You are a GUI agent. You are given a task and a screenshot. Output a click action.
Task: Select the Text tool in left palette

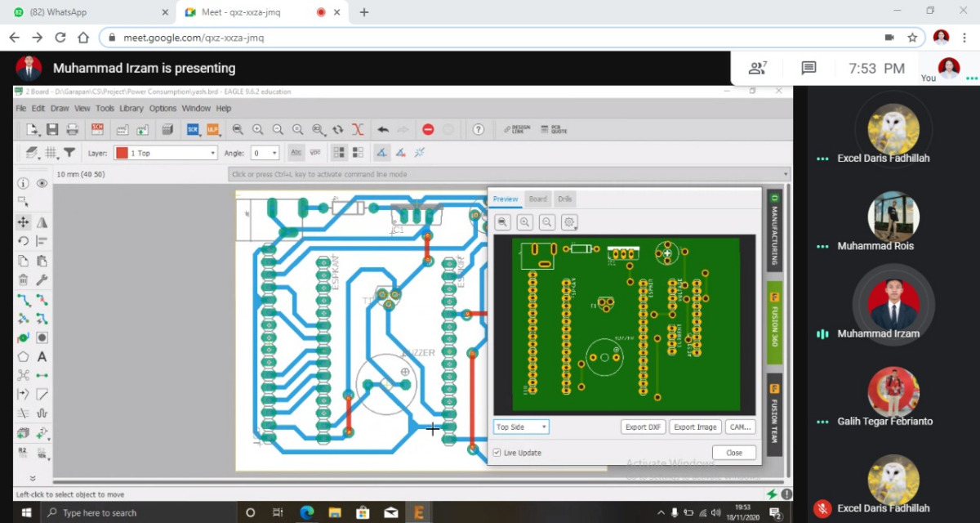point(42,357)
